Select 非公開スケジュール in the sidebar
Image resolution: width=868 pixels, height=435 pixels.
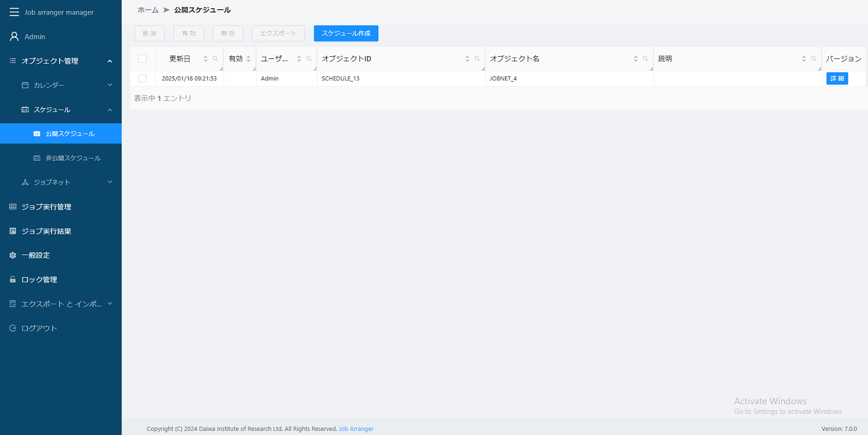coord(72,157)
